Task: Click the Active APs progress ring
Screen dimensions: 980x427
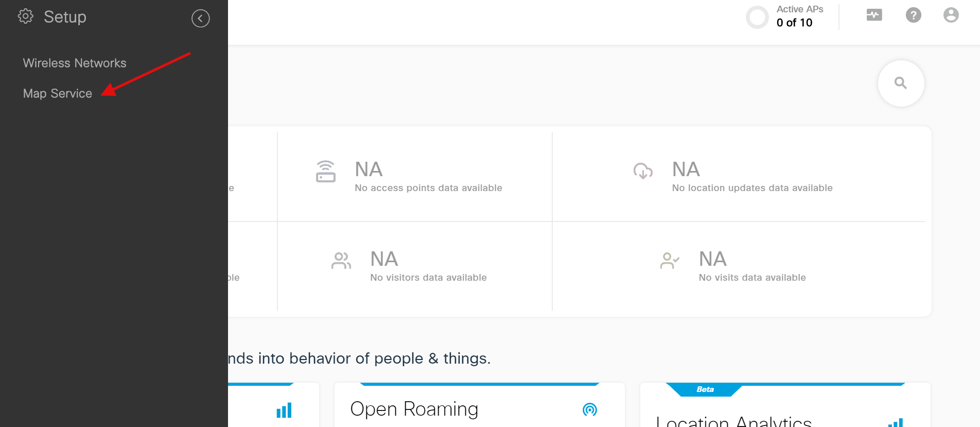Action: click(x=757, y=17)
